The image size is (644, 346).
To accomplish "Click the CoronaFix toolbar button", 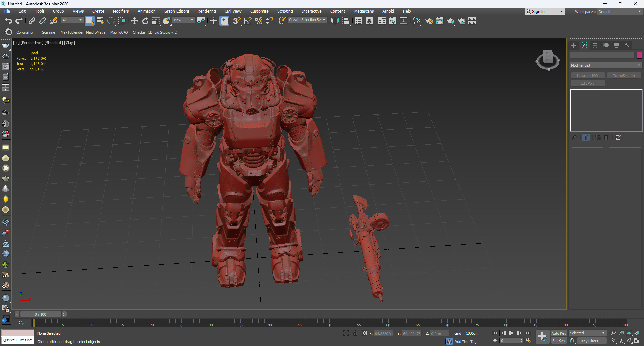I will (25, 32).
